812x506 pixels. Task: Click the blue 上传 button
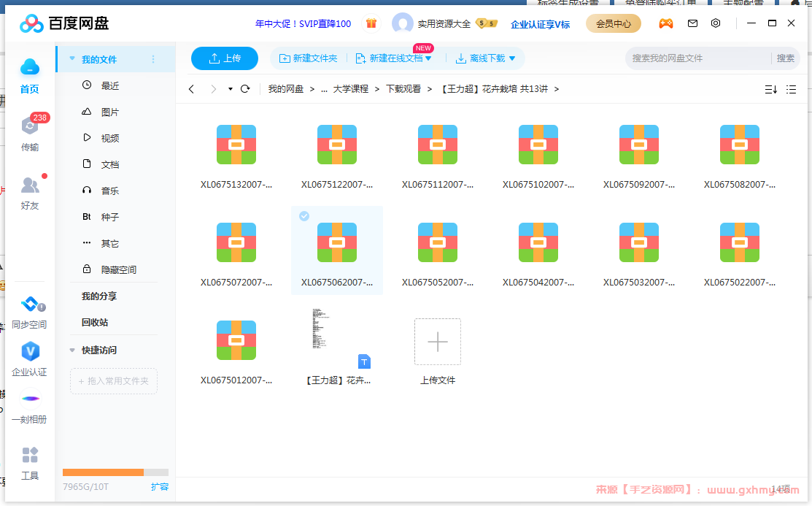[x=224, y=58]
